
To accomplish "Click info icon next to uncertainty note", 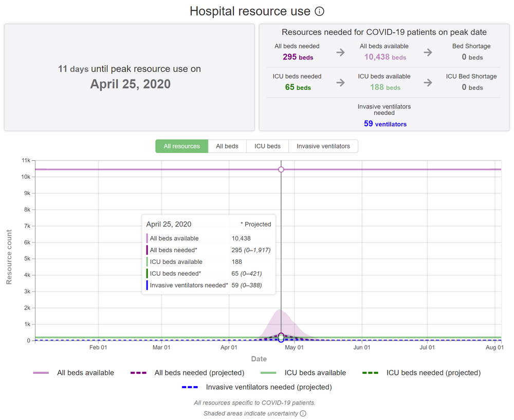I will [303, 413].
